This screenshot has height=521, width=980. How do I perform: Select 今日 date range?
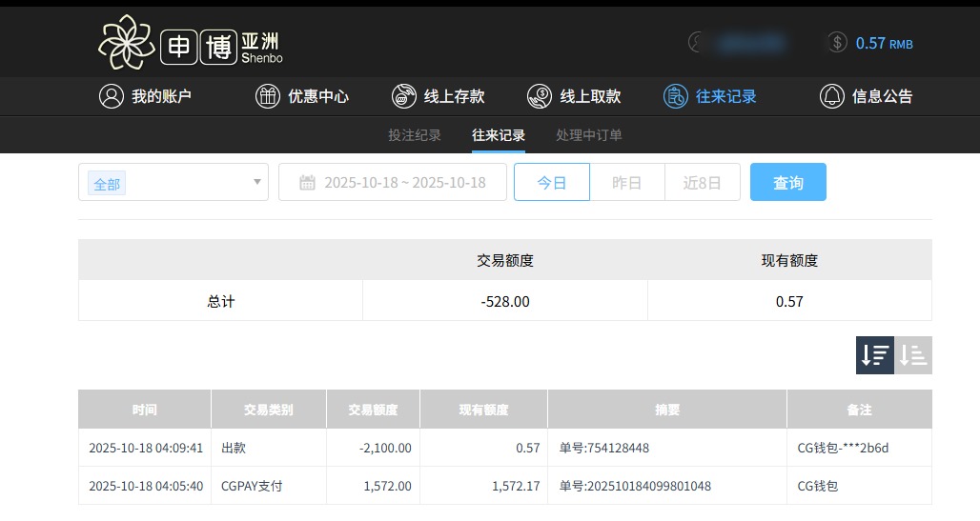point(552,182)
